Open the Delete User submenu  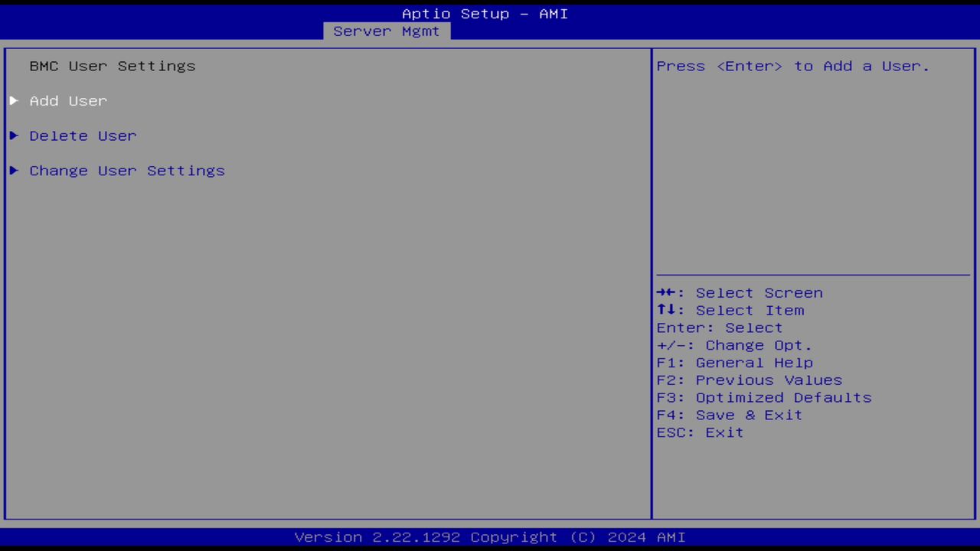pos(83,136)
